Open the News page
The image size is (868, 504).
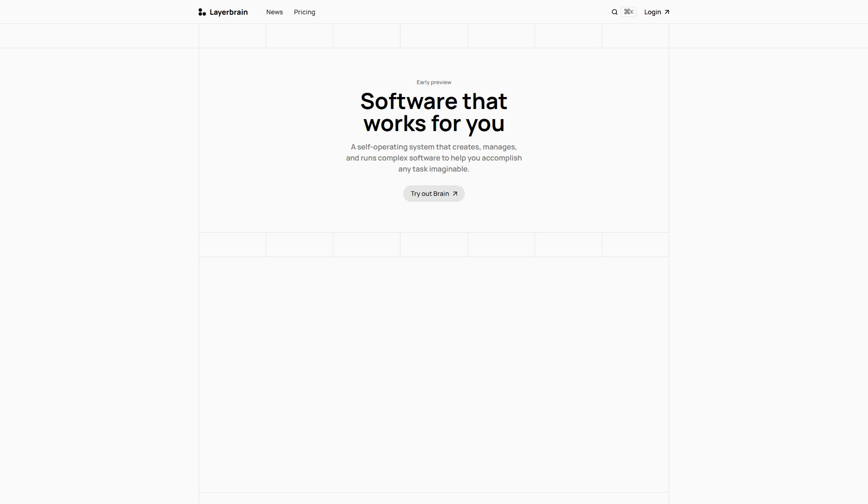coord(274,12)
